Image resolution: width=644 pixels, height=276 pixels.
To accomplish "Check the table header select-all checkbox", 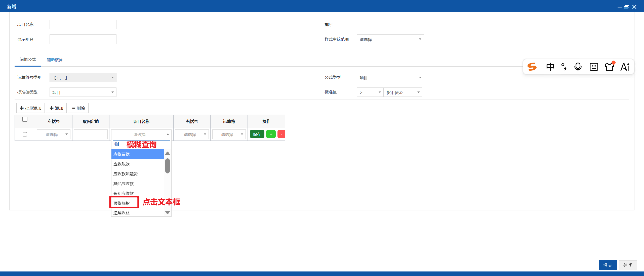I will [x=25, y=119].
